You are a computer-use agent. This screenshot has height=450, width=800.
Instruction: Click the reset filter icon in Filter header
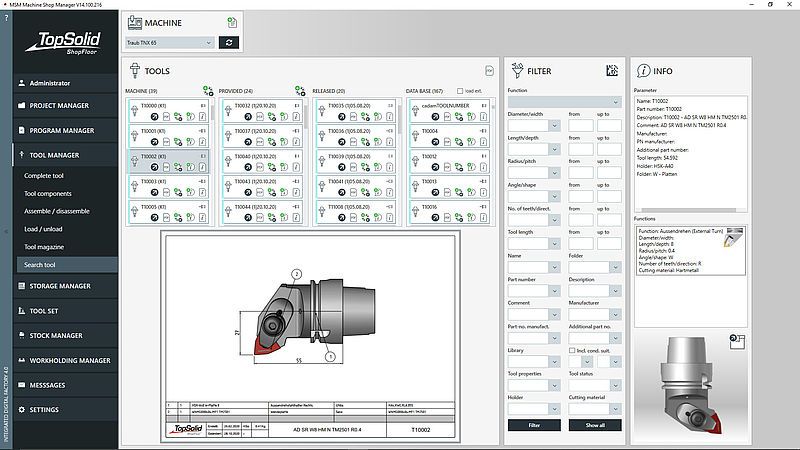click(x=612, y=71)
